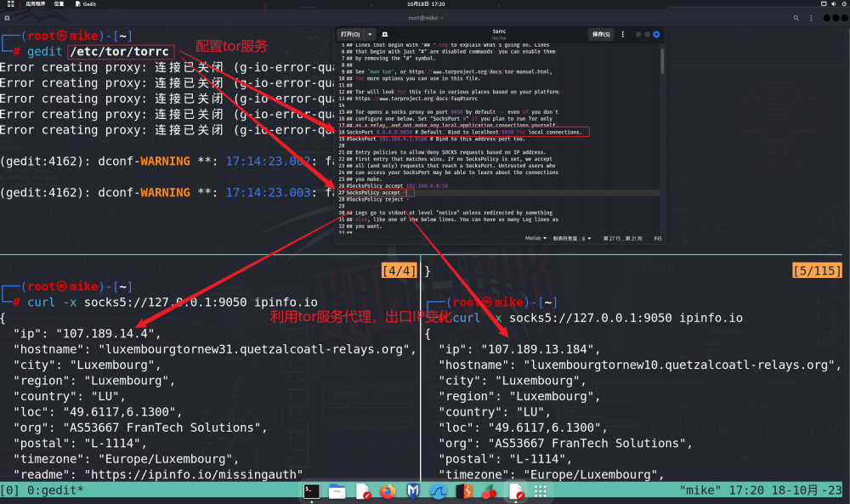This screenshot has height=504, width=850.
Task: Open the terminal search icon
Action: pyautogui.click(x=796, y=18)
